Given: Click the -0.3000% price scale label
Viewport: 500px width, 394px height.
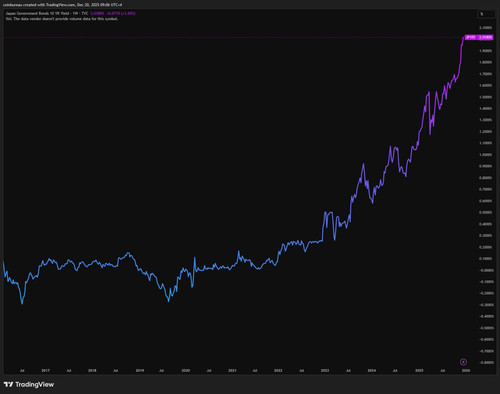Looking at the screenshot, I should coord(486,305).
